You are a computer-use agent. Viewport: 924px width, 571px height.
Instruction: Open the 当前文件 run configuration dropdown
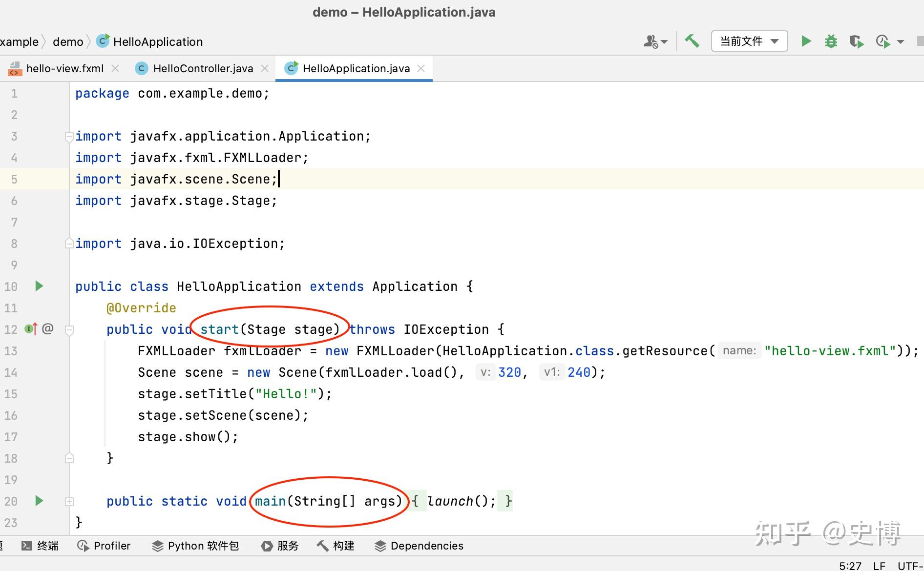tap(749, 41)
